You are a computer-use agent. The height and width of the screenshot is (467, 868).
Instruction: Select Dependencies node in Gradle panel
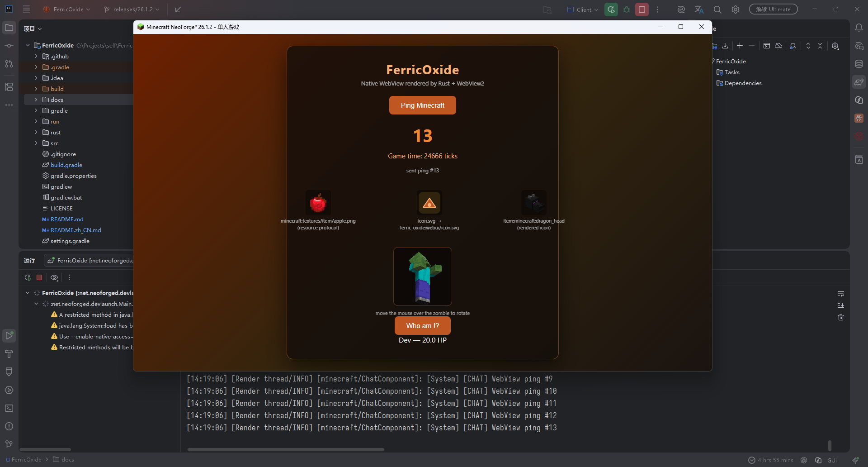pos(743,83)
